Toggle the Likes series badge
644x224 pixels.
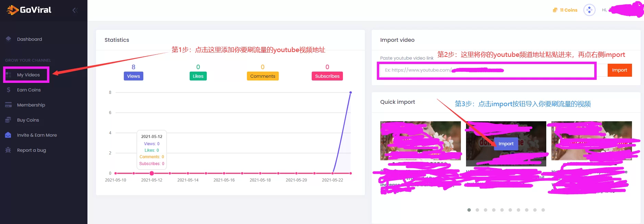[198, 76]
